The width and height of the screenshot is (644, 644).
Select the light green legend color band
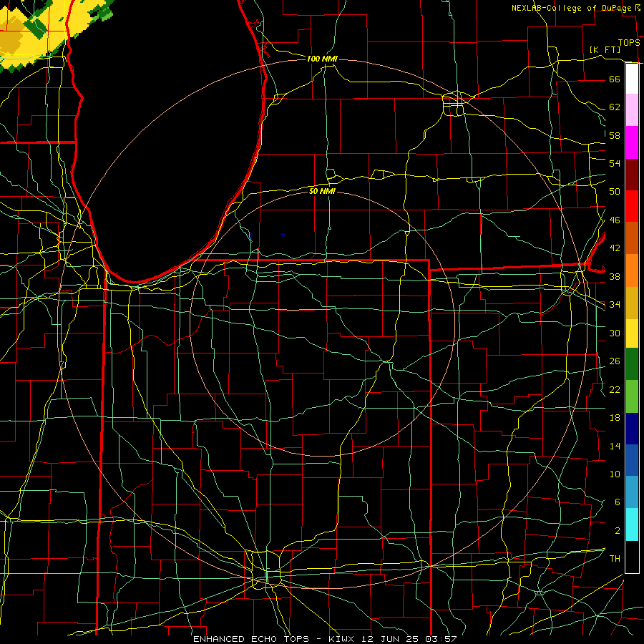(632, 396)
